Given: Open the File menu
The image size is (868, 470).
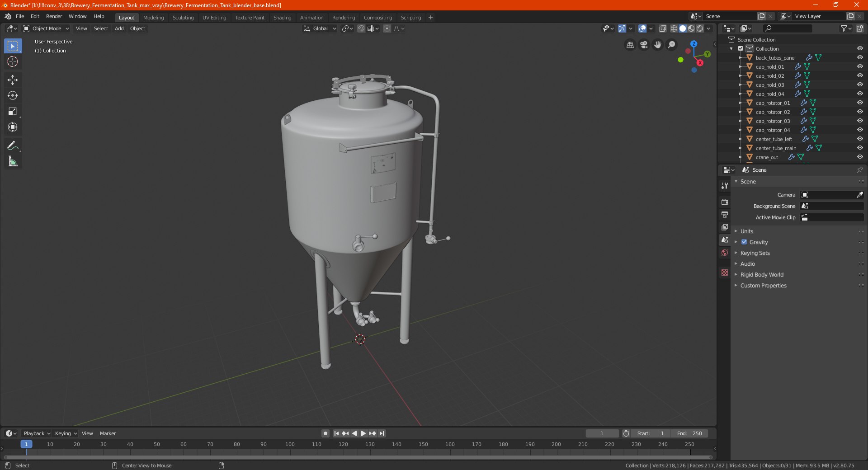Looking at the screenshot, I should 20,17.
